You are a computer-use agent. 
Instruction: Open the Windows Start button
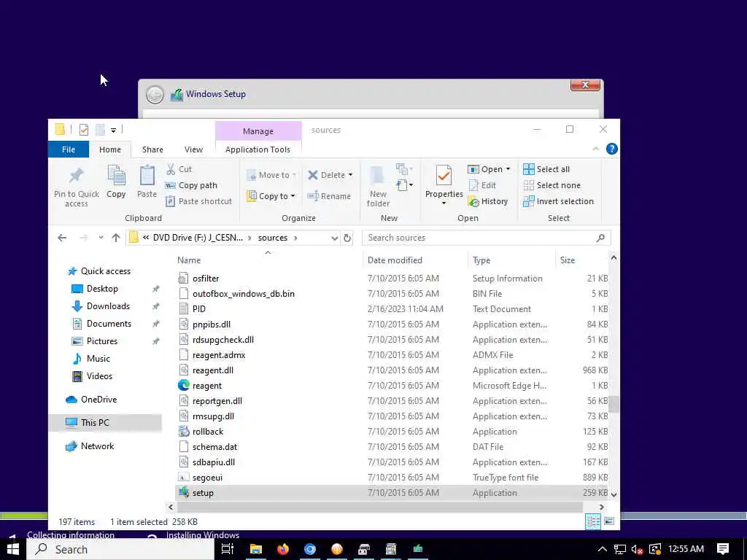click(x=13, y=549)
